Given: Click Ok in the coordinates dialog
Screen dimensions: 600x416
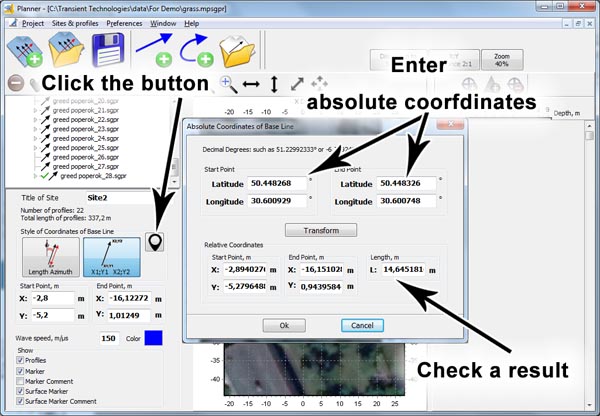Looking at the screenshot, I should click(x=284, y=325).
